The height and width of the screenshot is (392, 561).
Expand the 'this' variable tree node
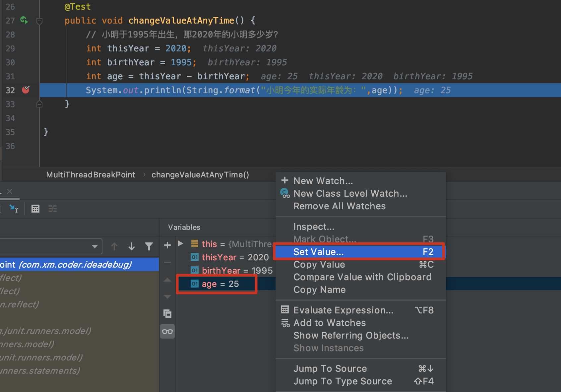point(181,243)
